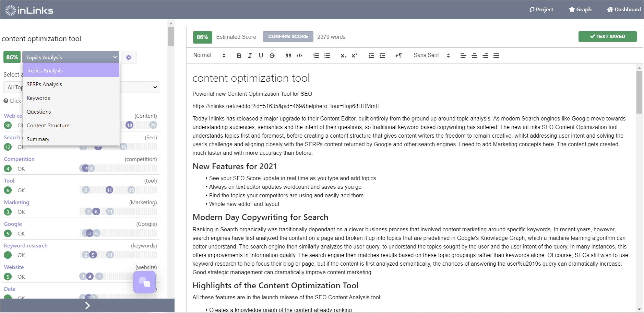644x313 pixels.
Task: Toggle Underline formatting
Action: pos(261,56)
